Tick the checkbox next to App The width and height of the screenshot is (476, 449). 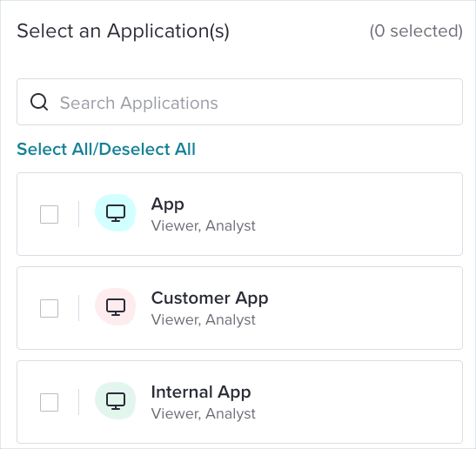point(50,214)
